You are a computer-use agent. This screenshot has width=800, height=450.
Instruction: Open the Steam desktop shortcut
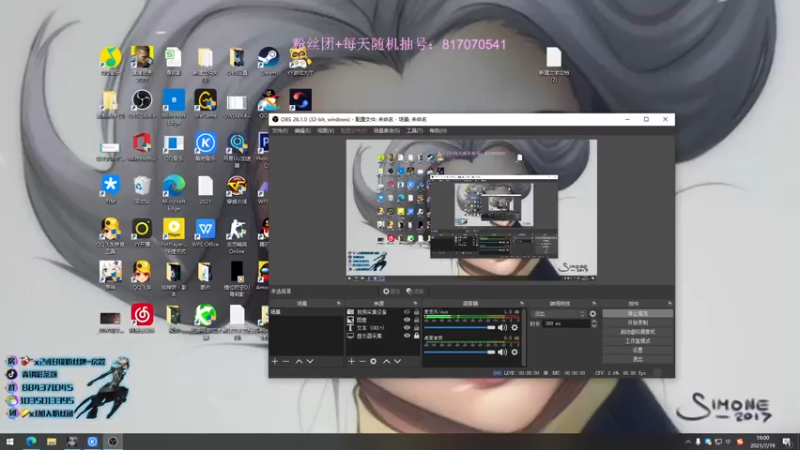268,61
